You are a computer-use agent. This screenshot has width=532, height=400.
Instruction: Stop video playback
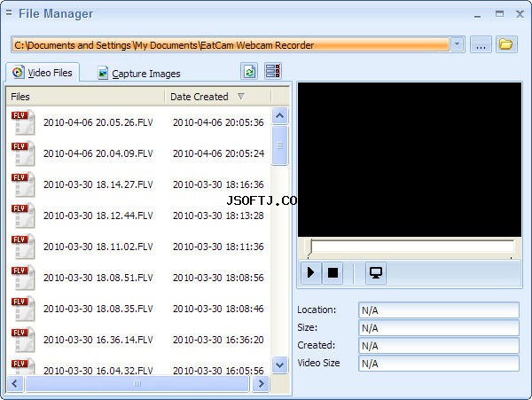[x=332, y=272]
